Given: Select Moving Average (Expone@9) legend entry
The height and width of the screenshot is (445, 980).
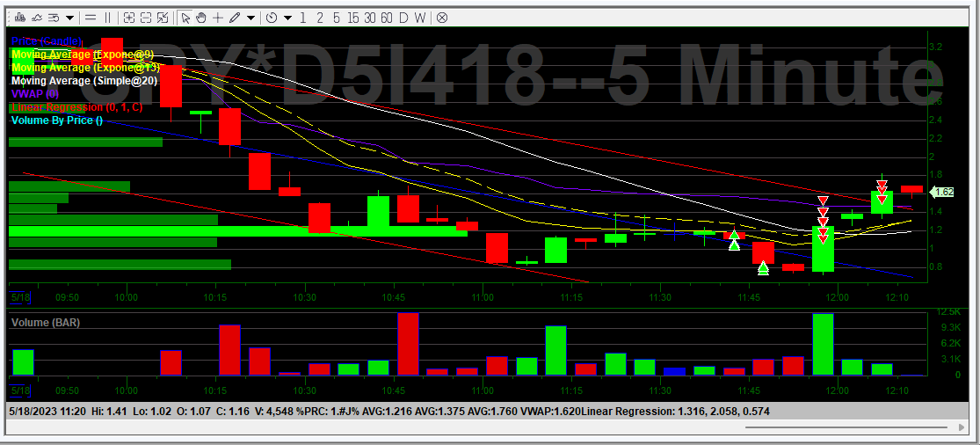Looking at the screenshot, I should tap(83, 55).
